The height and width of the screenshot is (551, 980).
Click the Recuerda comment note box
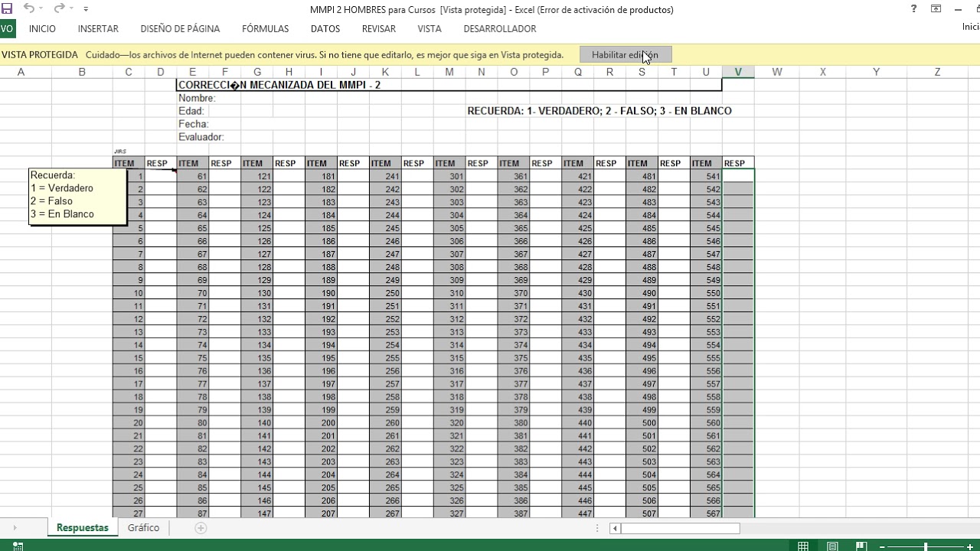(x=77, y=196)
